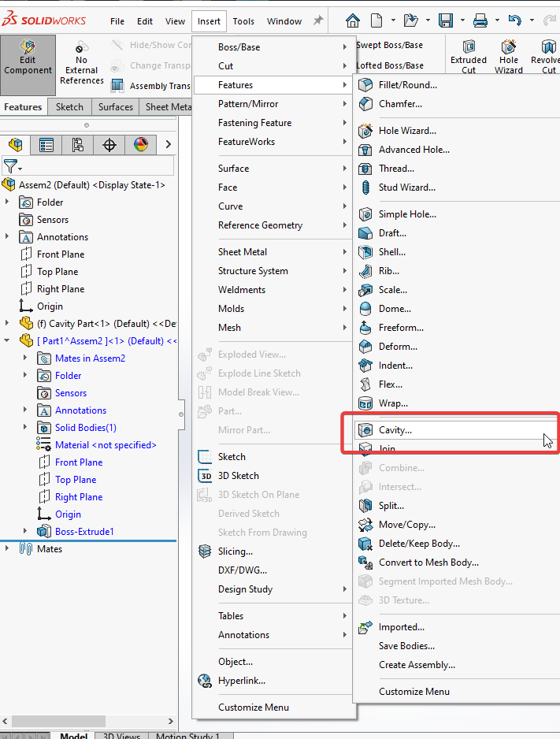Expand the Cavity Part<1> component
Image resolution: width=560 pixels, height=739 pixels.
click(x=6, y=323)
